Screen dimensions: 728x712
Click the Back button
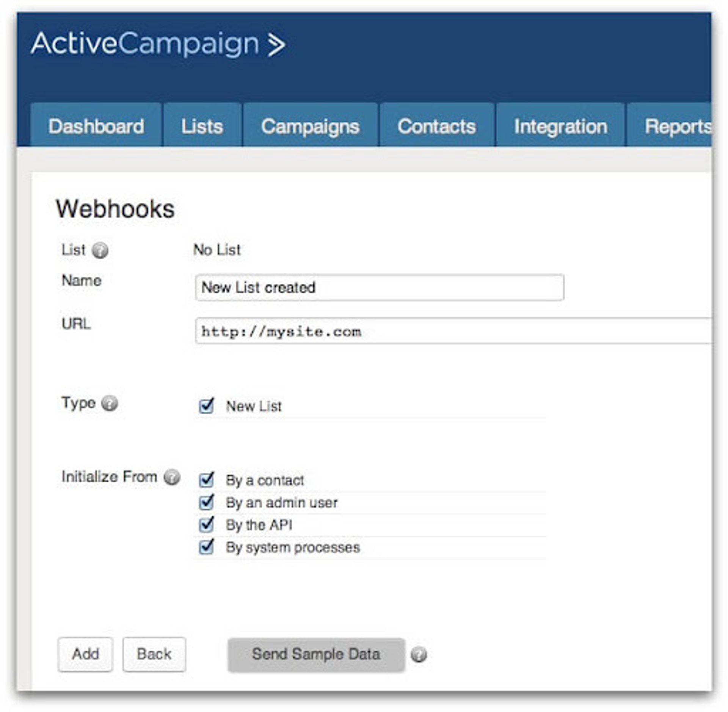(x=154, y=654)
